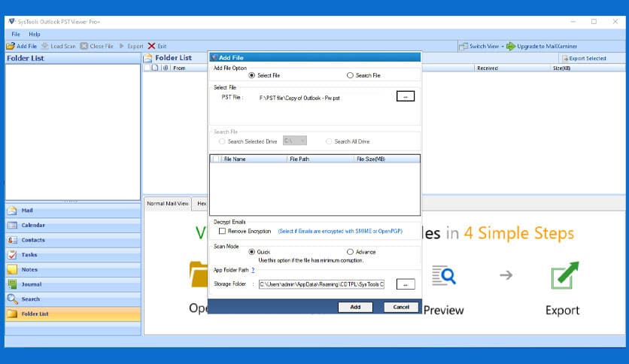Viewport: 629px width, 364px height.
Task: Click the Load Scan toolbar icon
Action: pos(45,46)
